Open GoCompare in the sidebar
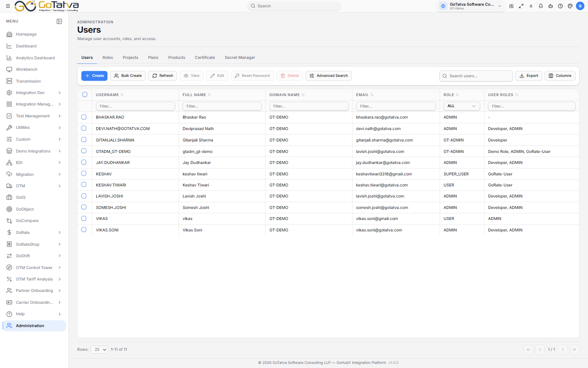Image resolution: width=588 pixels, height=368 pixels. click(34, 221)
